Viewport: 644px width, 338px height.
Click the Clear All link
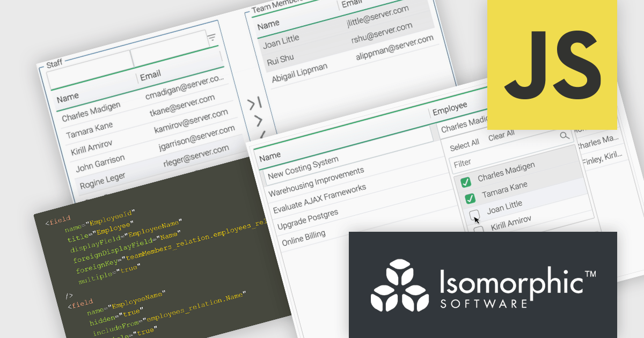501,136
